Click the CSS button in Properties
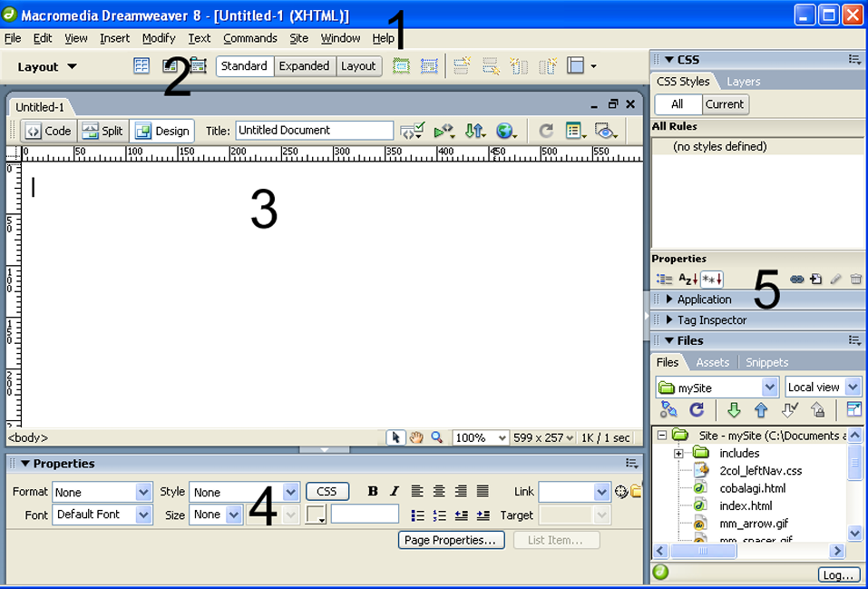The height and width of the screenshot is (589, 868). pos(327,492)
